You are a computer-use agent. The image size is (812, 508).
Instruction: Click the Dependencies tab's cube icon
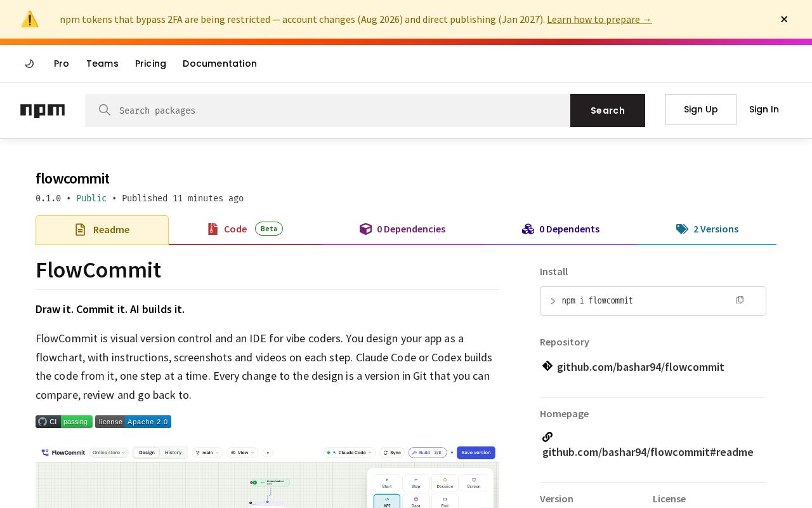coord(365,229)
